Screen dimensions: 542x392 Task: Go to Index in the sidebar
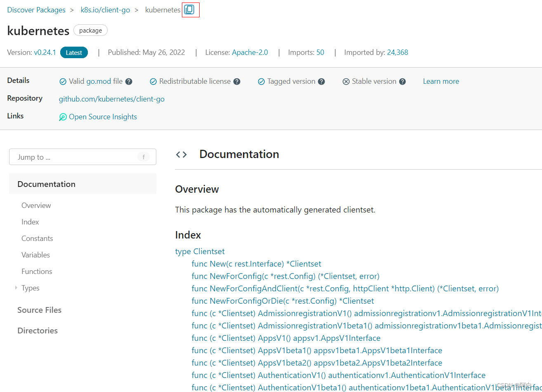(30, 222)
